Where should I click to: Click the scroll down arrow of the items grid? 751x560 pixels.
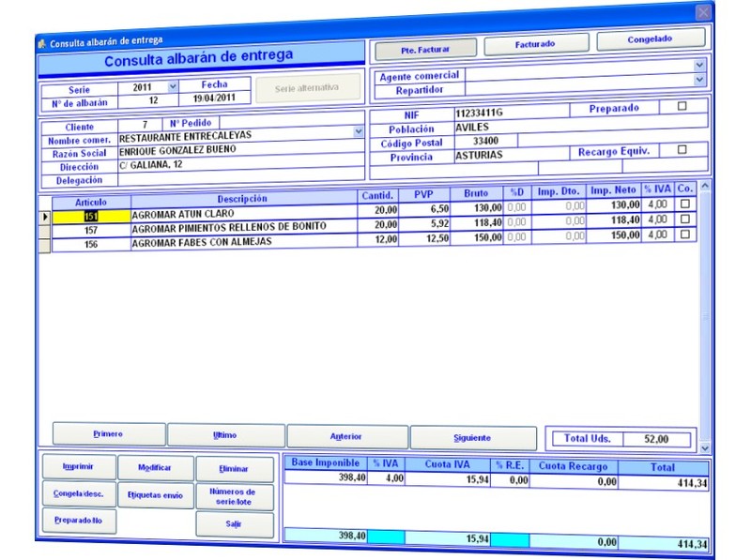[706, 449]
